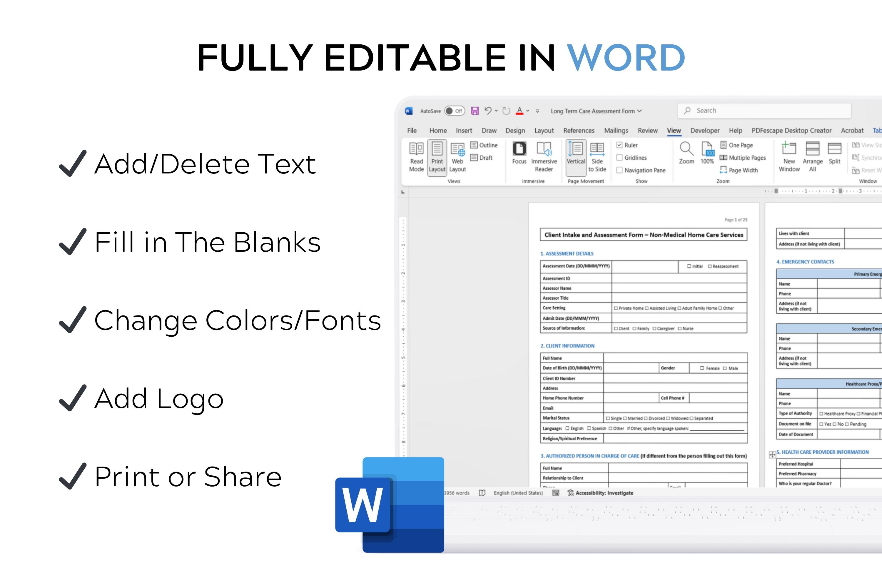Open the Undo history dropdown arrow
882x588 pixels.
coord(496,111)
